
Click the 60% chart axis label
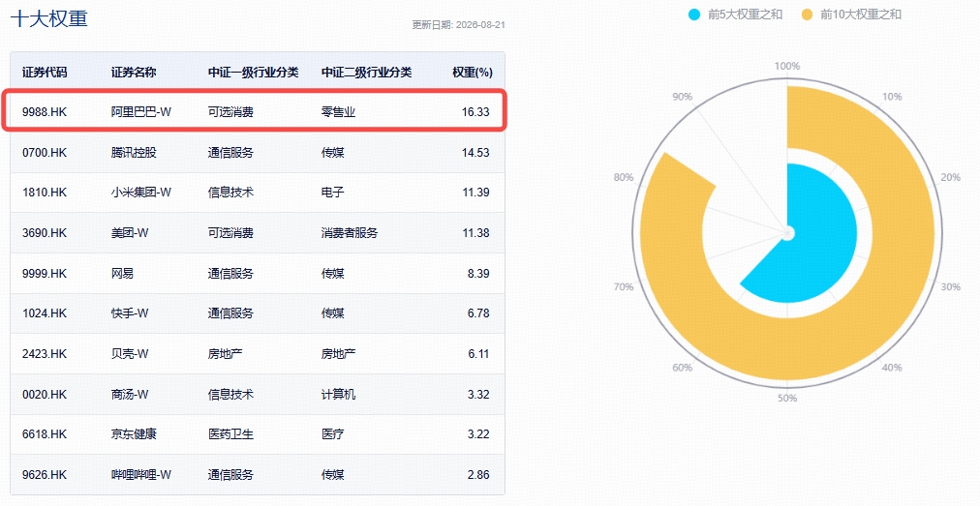tap(683, 368)
